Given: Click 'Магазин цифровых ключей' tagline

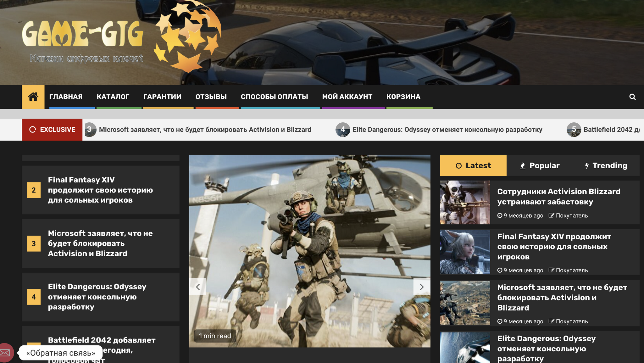Looking at the screenshot, I should (86, 59).
